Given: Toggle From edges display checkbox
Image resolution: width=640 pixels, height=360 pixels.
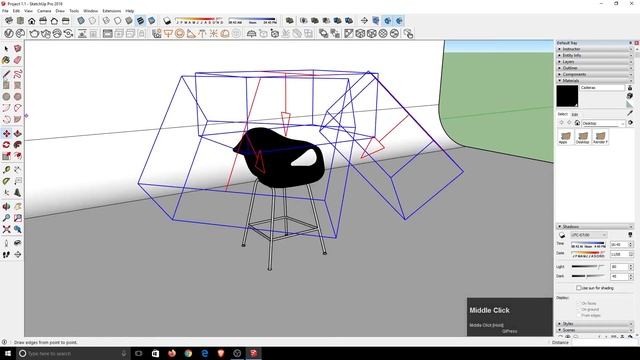Looking at the screenshot, I should click(578, 316).
